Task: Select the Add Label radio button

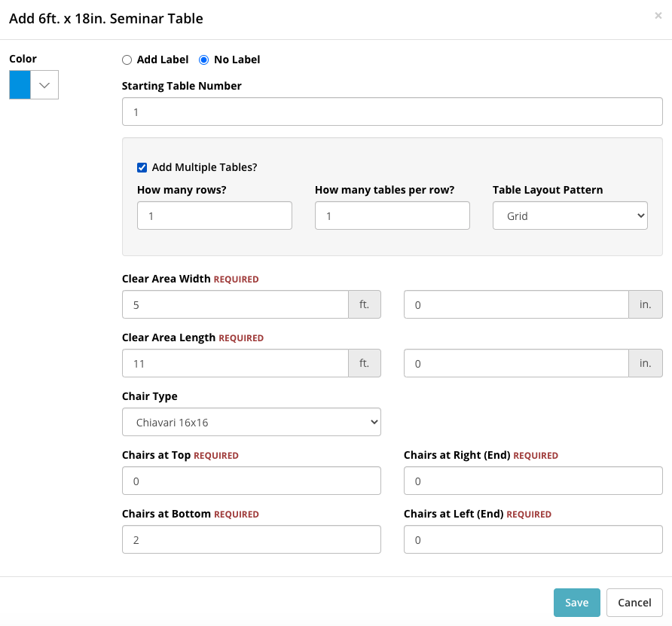Action: tap(127, 60)
